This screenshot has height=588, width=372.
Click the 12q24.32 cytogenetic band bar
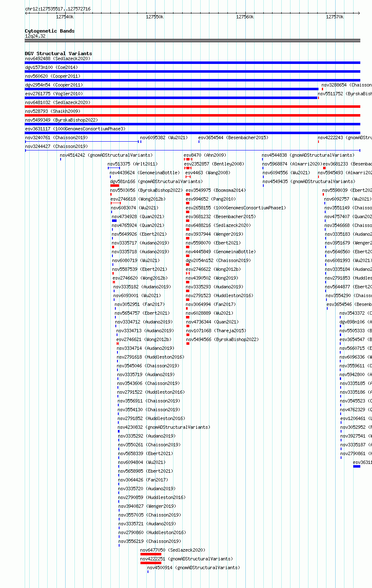tap(192, 41)
